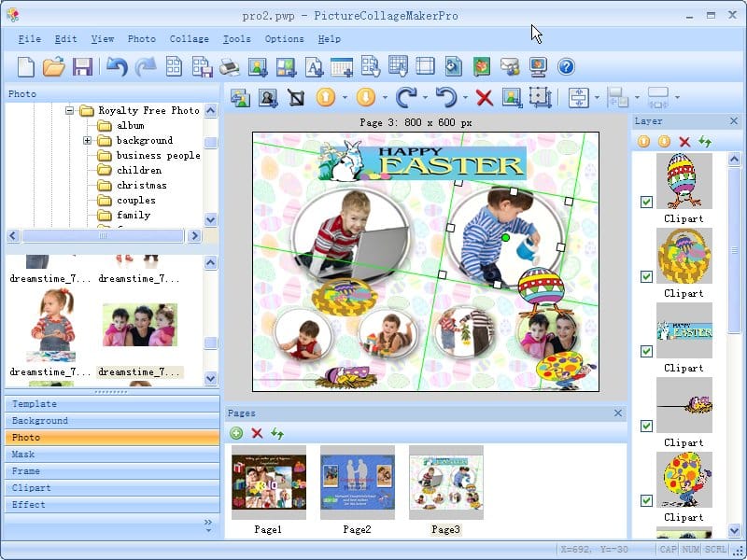Select the Swap Photo tool
The width and height of the screenshot is (747, 560).
pyautogui.click(x=238, y=97)
